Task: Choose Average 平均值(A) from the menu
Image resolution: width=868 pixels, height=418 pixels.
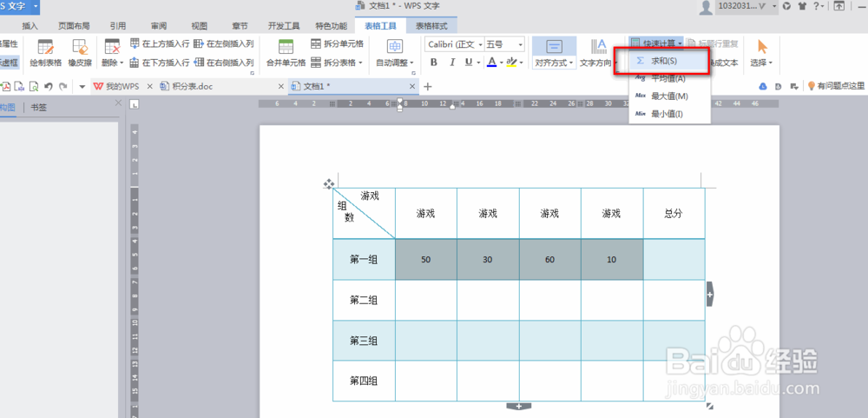Action: (669, 78)
